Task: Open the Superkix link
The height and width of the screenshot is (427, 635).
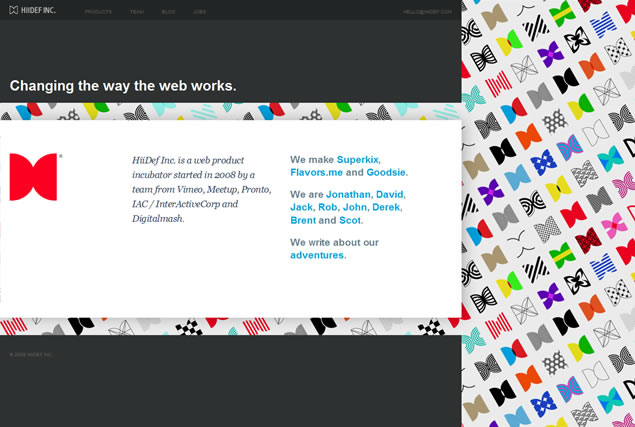Action: [x=358, y=160]
